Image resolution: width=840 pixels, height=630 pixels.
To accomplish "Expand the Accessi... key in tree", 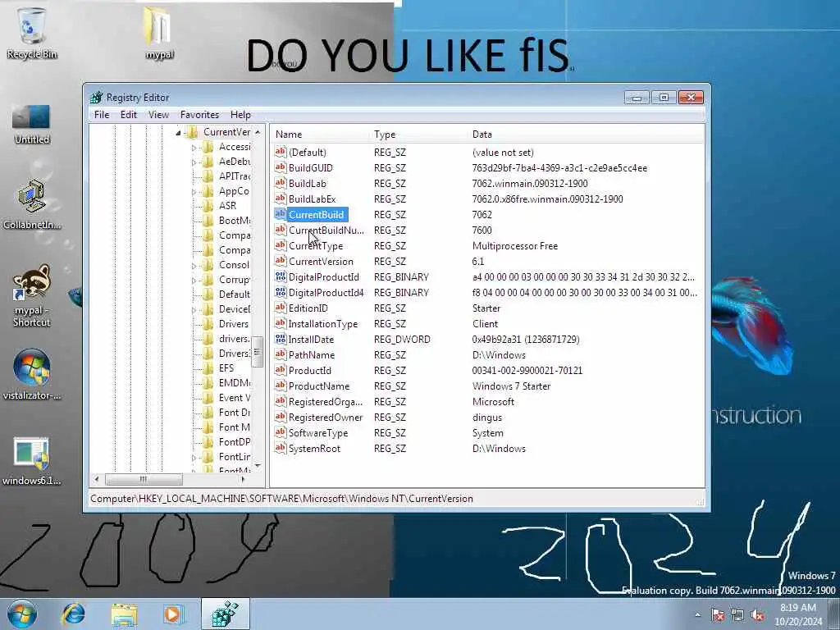I will pos(194,148).
